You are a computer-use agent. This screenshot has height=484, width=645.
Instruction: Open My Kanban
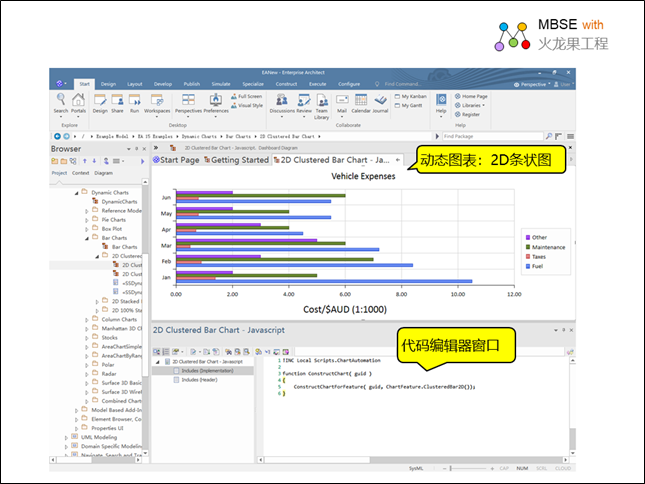(x=411, y=96)
